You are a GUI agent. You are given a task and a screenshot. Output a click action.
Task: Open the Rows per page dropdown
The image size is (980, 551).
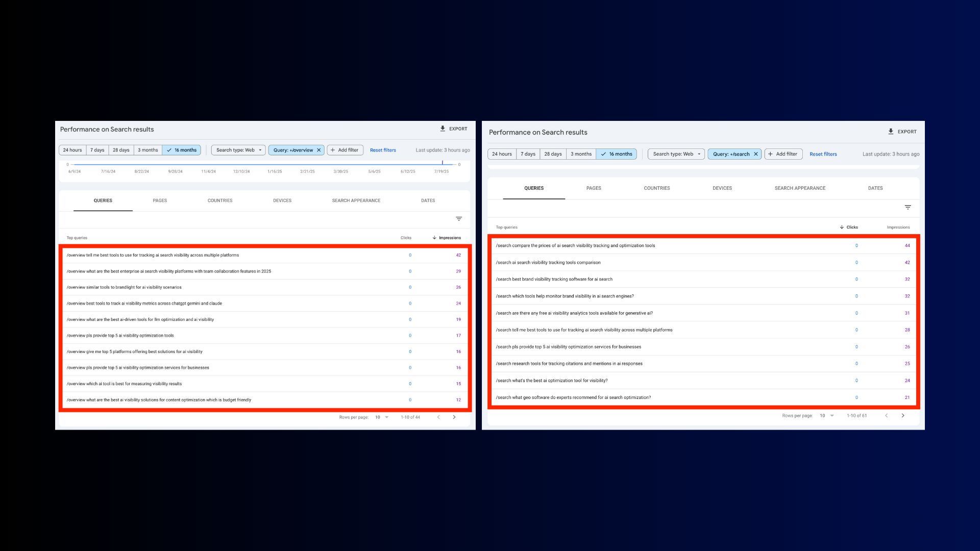click(x=381, y=417)
